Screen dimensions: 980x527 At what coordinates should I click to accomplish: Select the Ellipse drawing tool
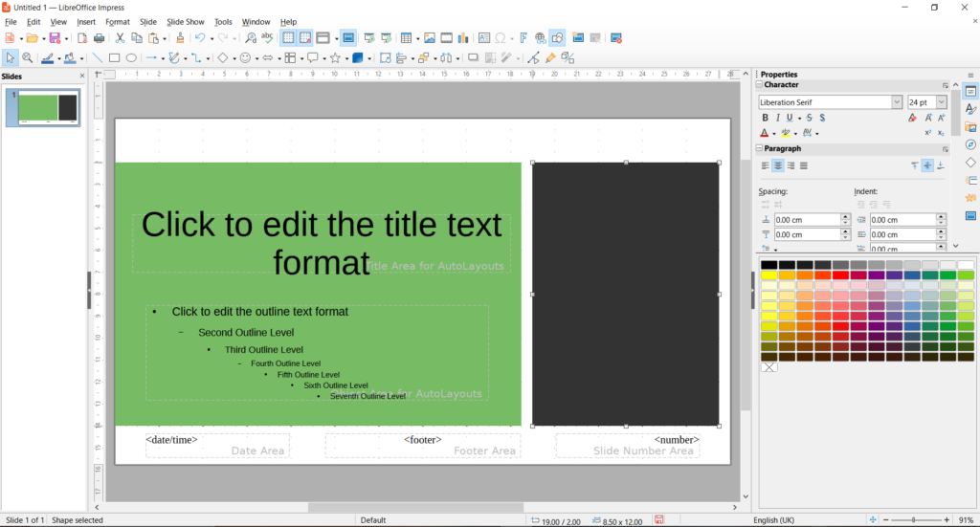131,58
